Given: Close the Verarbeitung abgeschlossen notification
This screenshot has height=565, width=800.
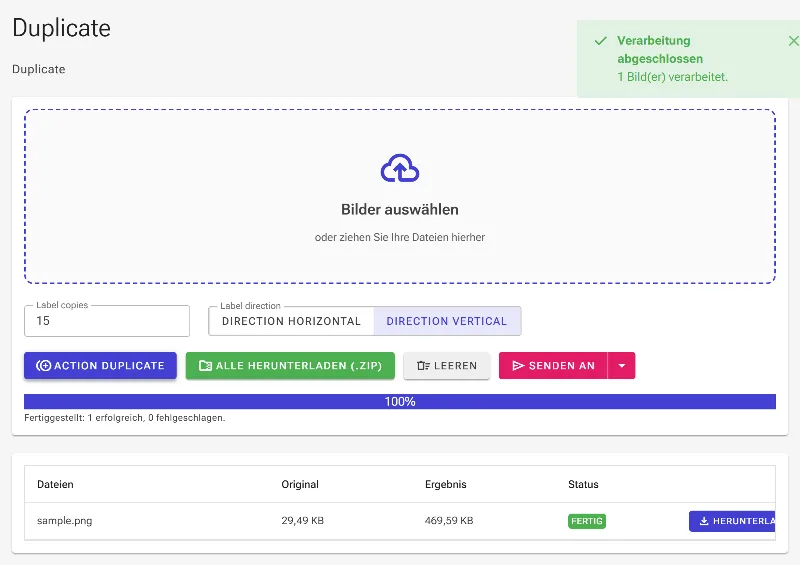Looking at the screenshot, I should [x=793, y=41].
